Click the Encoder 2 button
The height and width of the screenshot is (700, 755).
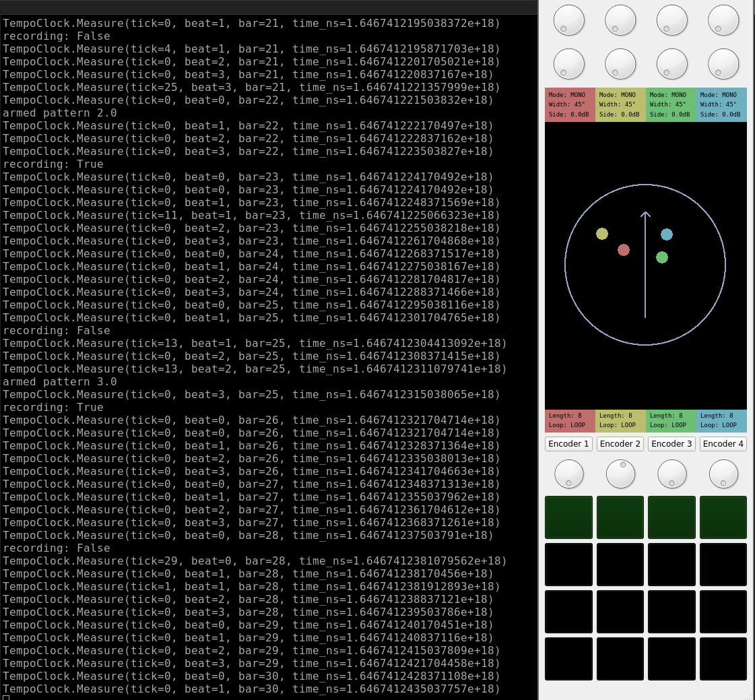pyautogui.click(x=620, y=444)
